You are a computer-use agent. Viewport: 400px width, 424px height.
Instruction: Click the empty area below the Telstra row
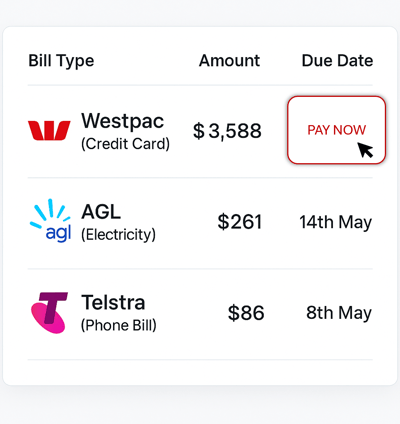[x=200, y=372]
